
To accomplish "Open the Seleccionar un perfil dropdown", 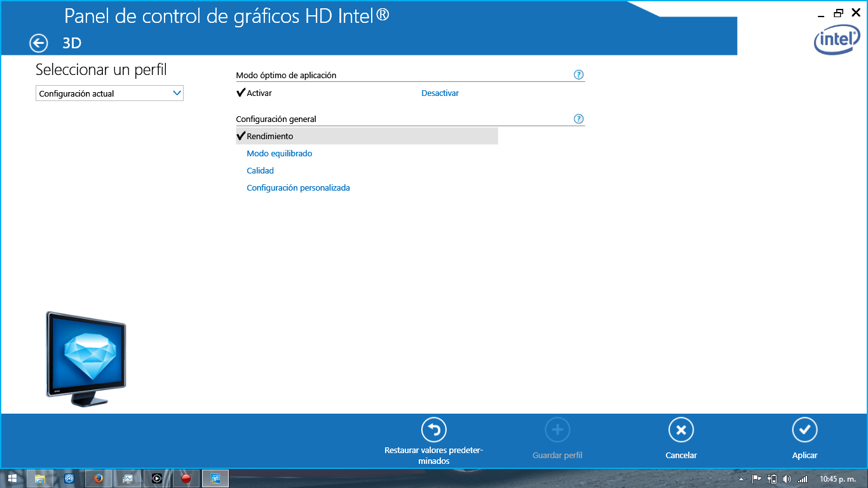I will pyautogui.click(x=109, y=93).
